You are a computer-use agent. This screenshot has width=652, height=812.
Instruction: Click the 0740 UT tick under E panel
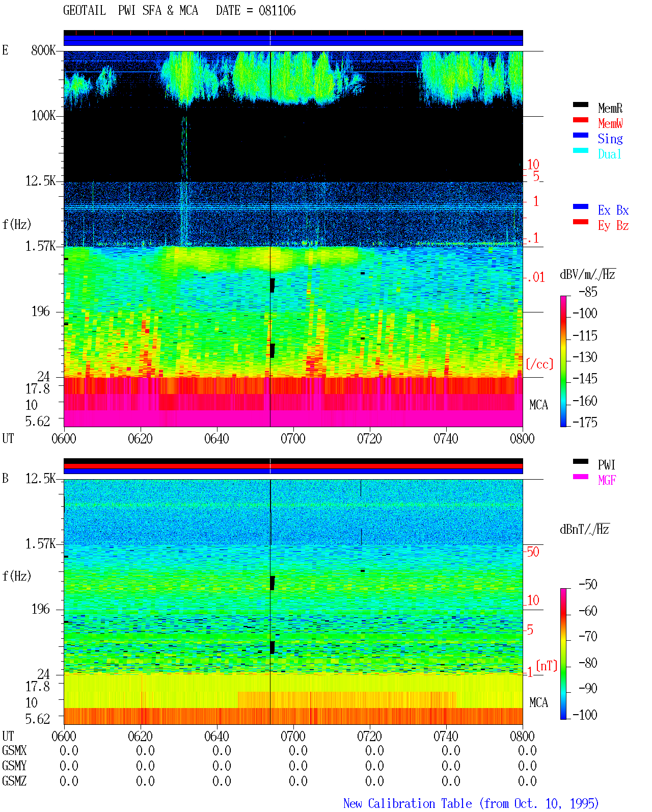446,439
